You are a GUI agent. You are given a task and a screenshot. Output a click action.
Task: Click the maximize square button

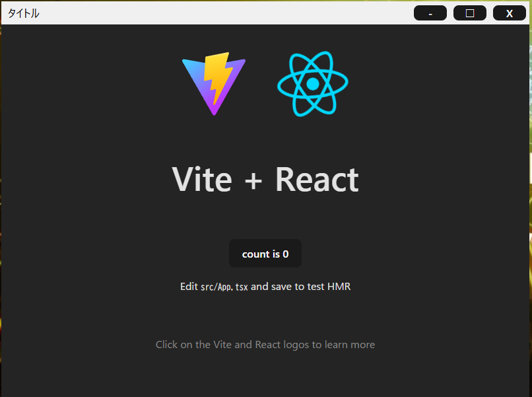pos(469,13)
